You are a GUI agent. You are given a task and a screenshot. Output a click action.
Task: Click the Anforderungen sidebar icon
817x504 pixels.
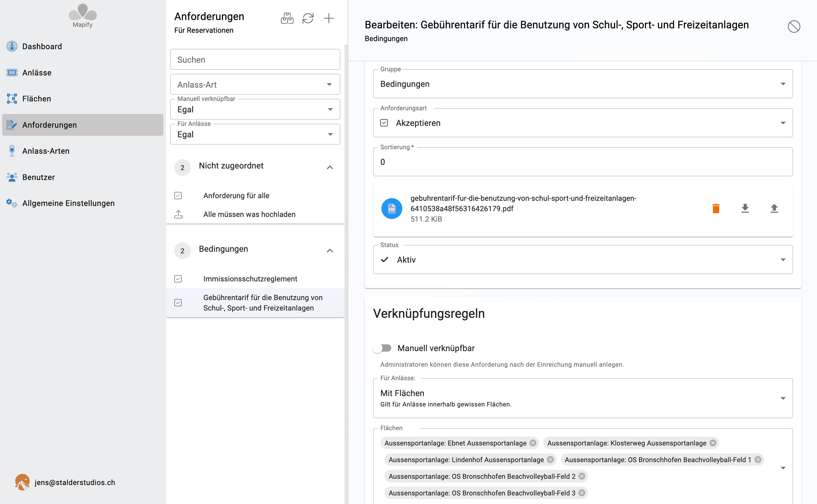tap(12, 125)
